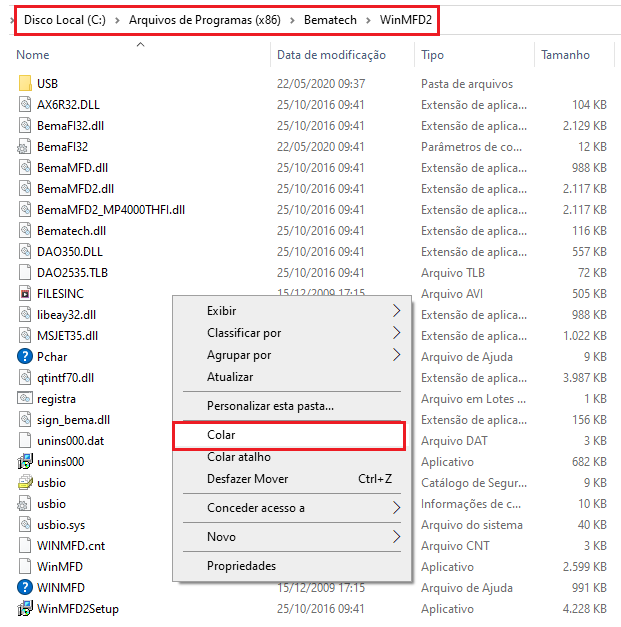Navigate to Arquivos de Programas (x86) breadcrumb
The image size is (621, 627).
pos(205,20)
